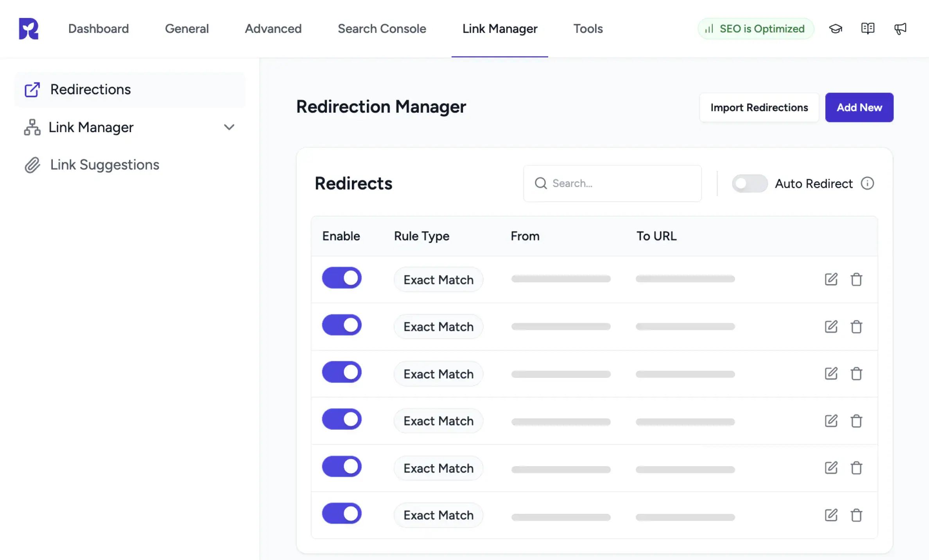929x560 pixels.
Task: Enable the Auto Redirect toggle
Action: coord(750,183)
